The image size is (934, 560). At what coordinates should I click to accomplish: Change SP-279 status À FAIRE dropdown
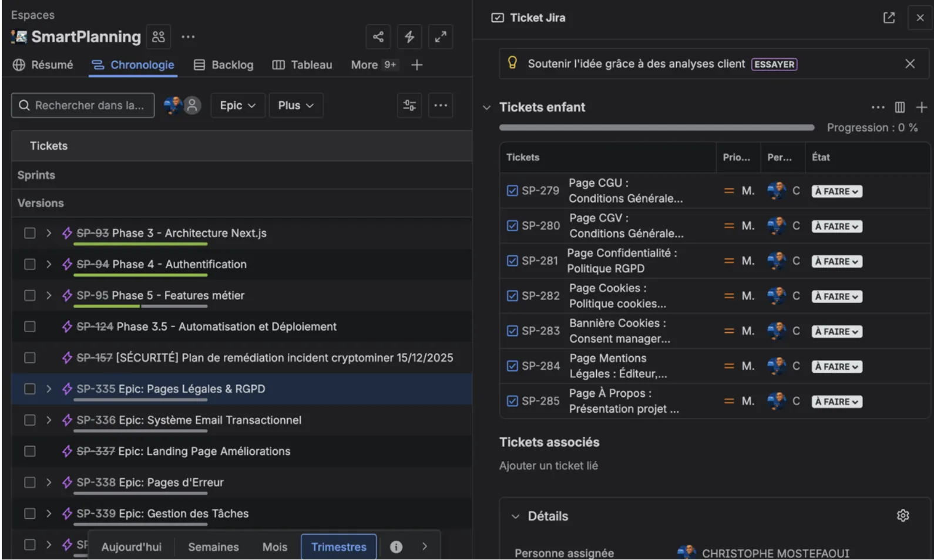click(836, 191)
